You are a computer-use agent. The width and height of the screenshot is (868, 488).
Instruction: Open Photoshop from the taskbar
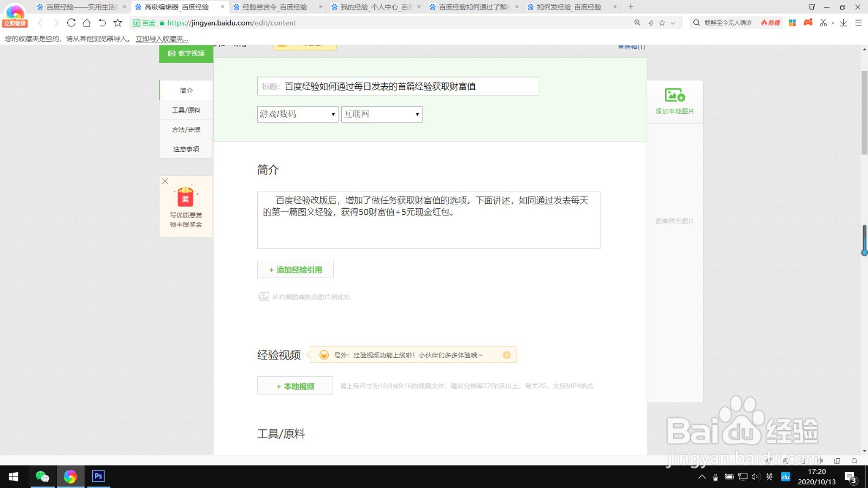coord(98,477)
